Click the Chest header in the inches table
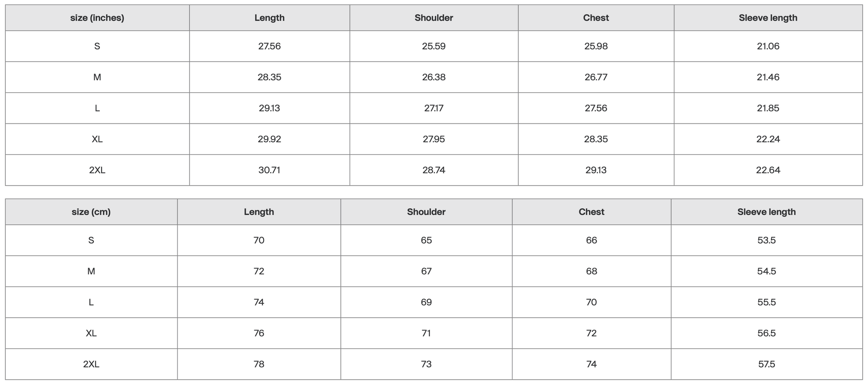Viewport: 868px width, 385px height. [x=595, y=18]
